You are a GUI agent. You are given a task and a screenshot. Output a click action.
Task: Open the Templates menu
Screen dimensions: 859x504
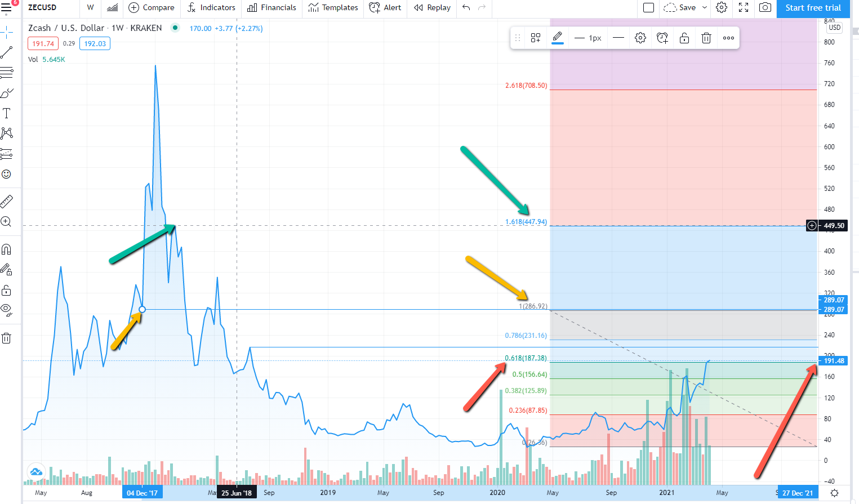point(333,8)
